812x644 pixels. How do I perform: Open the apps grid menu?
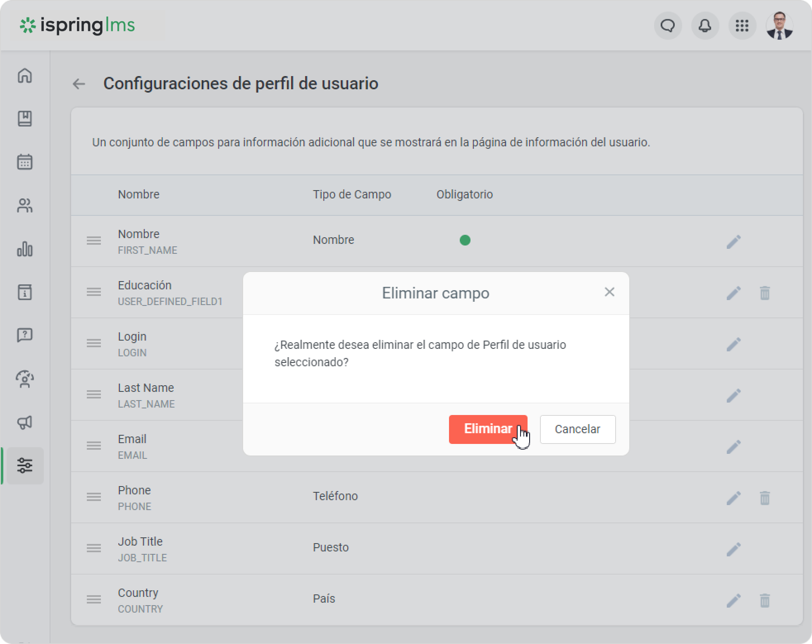[x=742, y=26]
